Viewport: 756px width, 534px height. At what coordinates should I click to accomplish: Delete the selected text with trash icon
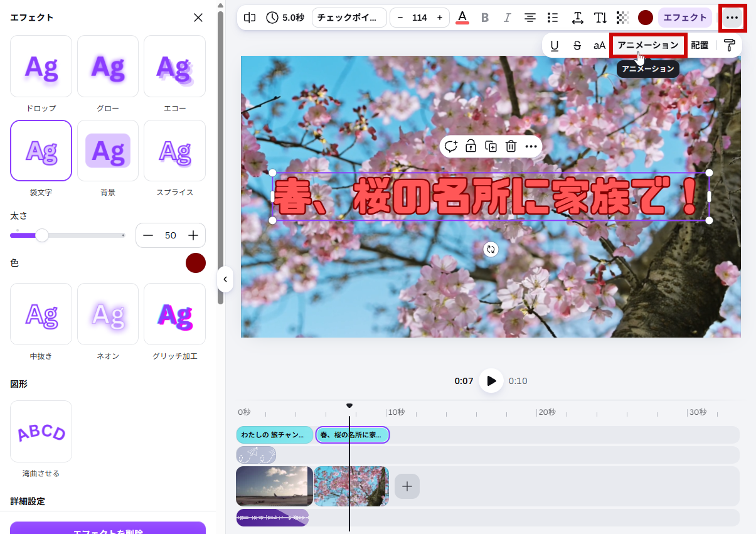(x=511, y=146)
